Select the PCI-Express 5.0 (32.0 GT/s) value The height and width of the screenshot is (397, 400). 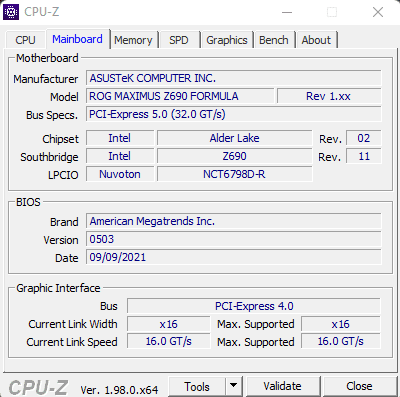(x=234, y=114)
